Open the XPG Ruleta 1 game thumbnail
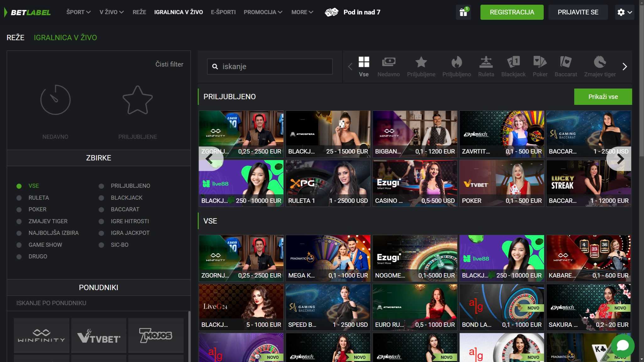Viewport: 644px width, 362px height. (x=328, y=183)
